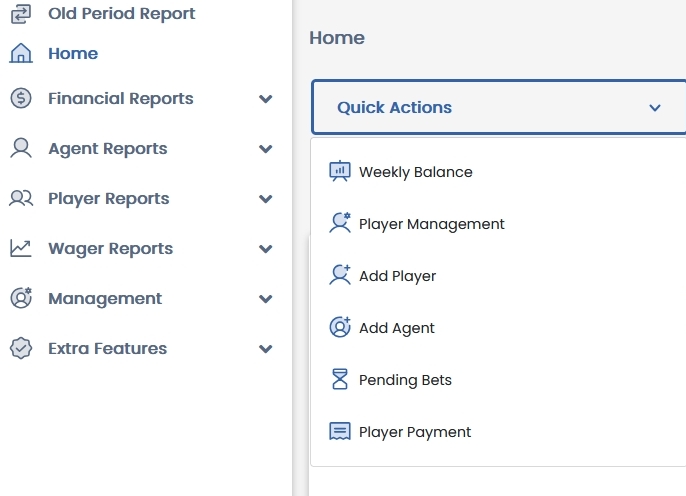Click the Financial Reports dollar icon
The width and height of the screenshot is (686, 496).
[21, 99]
